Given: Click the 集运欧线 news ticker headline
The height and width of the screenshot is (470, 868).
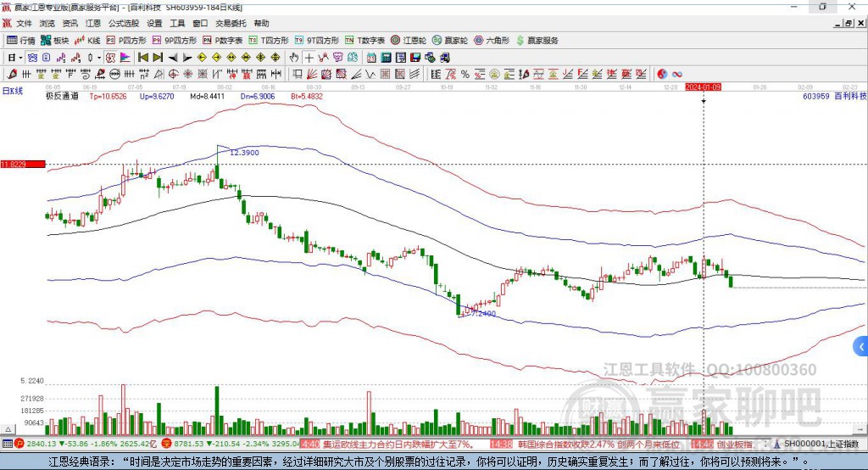Looking at the screenshot, I should pyautogui.click(x=397, y=444).
